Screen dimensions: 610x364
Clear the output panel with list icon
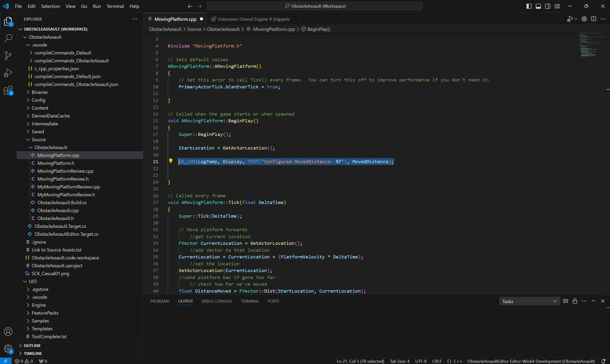point(565,301)
